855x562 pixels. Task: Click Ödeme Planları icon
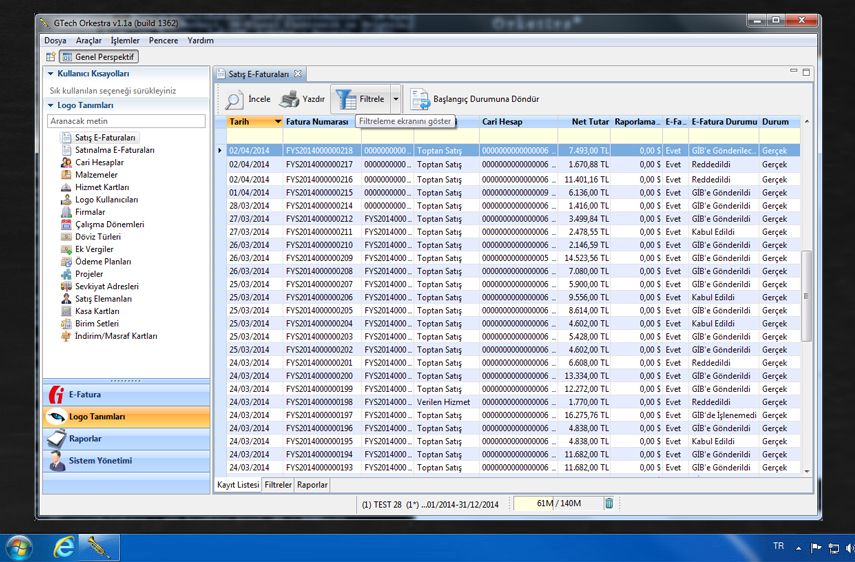(67, 262)
